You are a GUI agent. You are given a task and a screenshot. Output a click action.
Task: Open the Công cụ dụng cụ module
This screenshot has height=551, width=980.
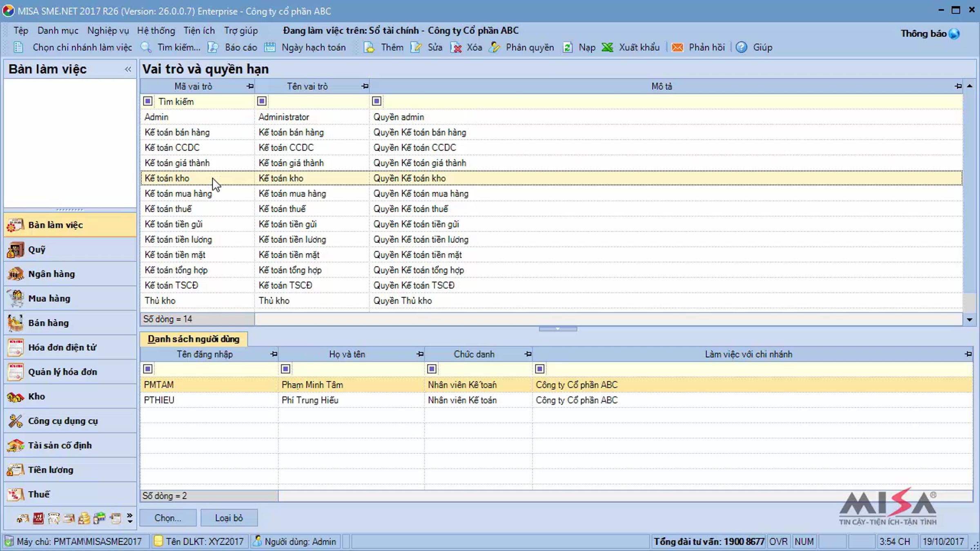[70, 421]
